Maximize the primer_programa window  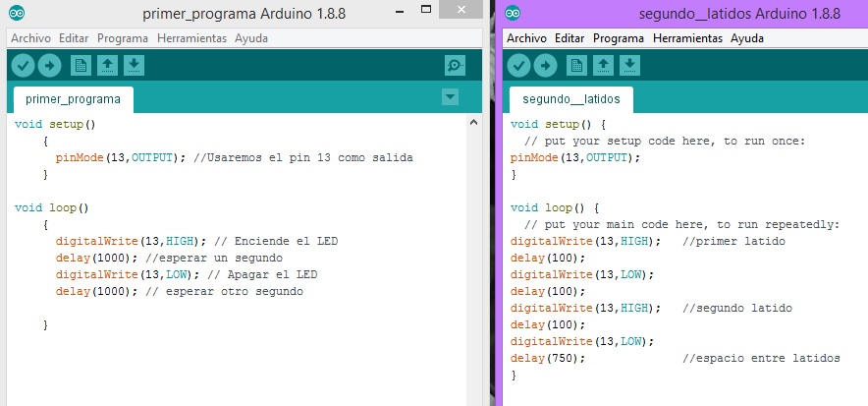[x=426, y=10]
